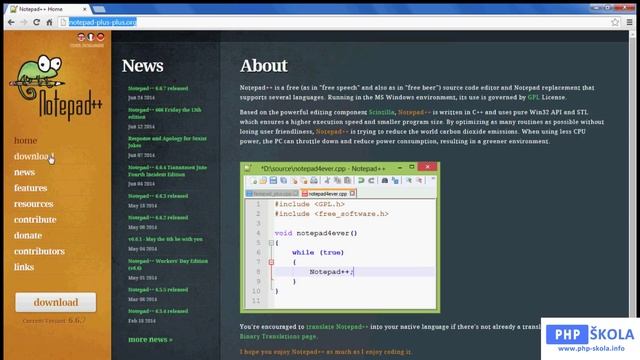Viewport: 640px width, 360px height.
Task: Open the contribute navigation link
Action: [35, 220]
